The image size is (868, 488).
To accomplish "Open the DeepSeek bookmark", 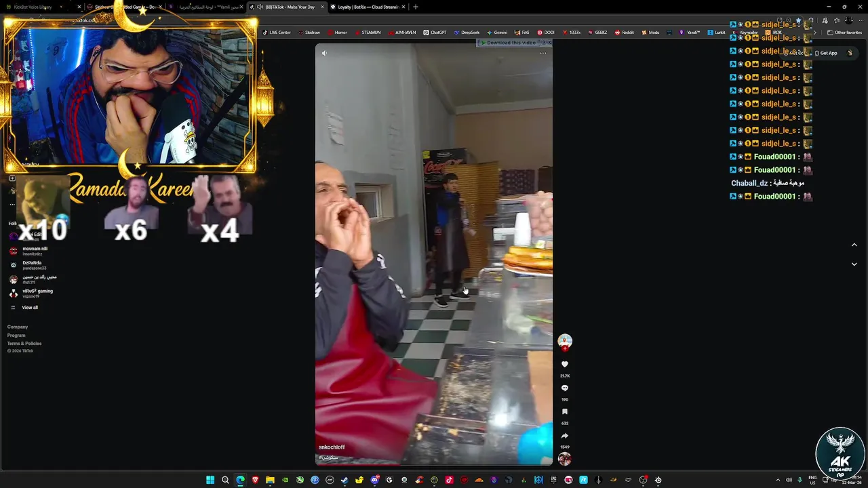I will pos(467,33).
